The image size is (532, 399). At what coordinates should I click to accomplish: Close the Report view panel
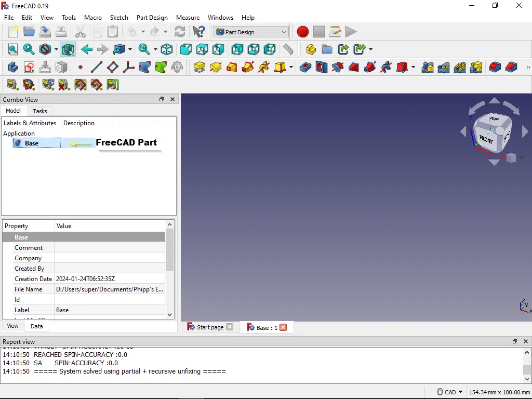[x=526, y=341]
